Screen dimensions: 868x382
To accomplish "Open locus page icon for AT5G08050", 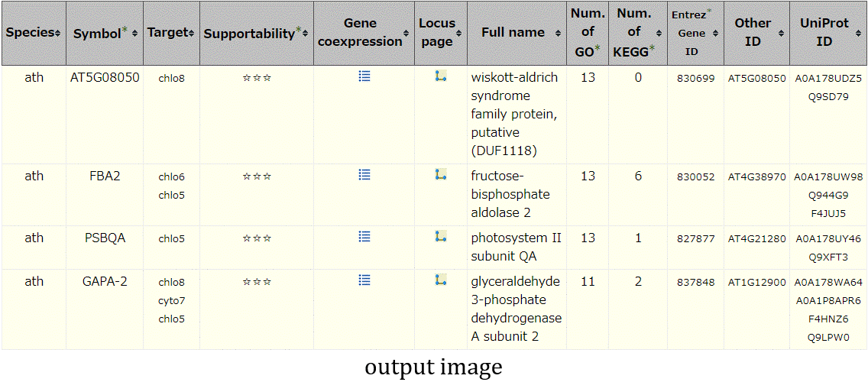I will point(441,76).
